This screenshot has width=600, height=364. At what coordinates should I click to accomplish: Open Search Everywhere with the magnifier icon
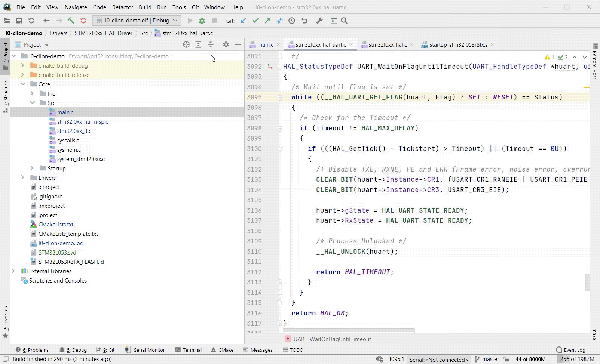(343, 21)
